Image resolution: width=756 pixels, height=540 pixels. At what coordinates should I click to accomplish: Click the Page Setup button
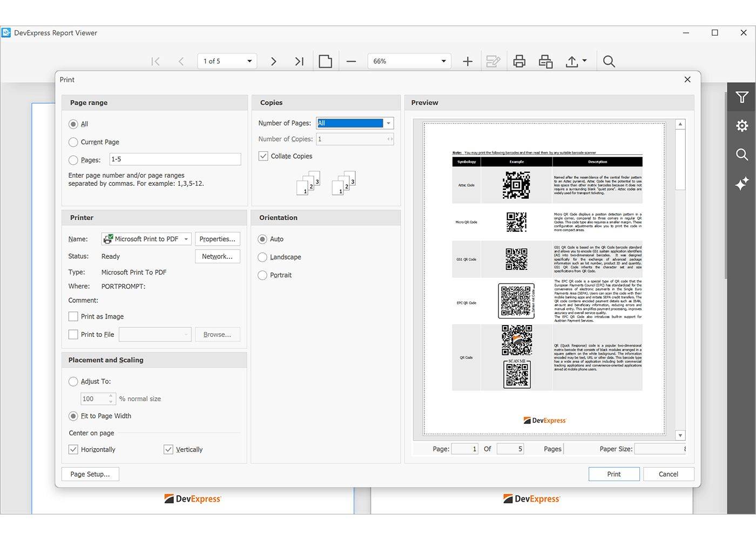(90, 474)
